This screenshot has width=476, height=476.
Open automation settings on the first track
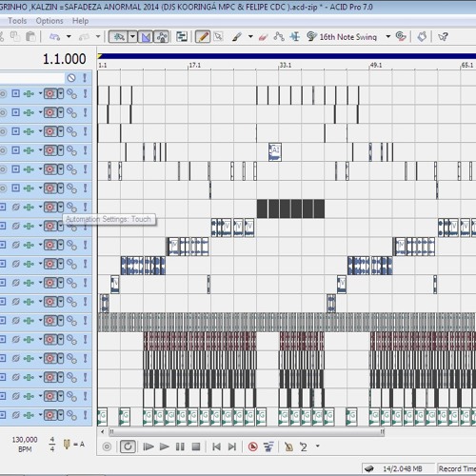click(x=50, y=93)
